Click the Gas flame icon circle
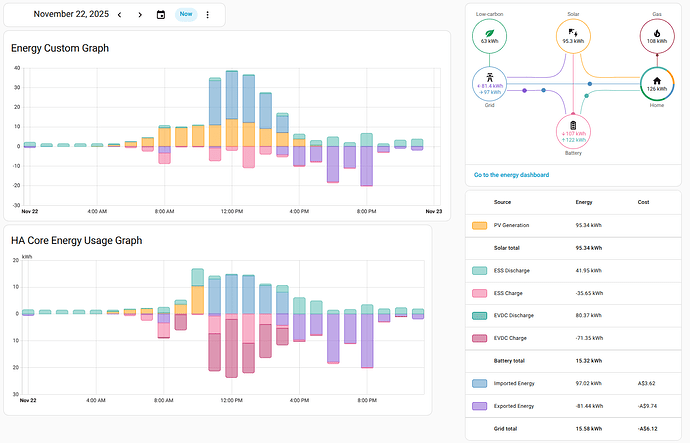This screenshot has height=443, width=690. click(x=656, y=37)
